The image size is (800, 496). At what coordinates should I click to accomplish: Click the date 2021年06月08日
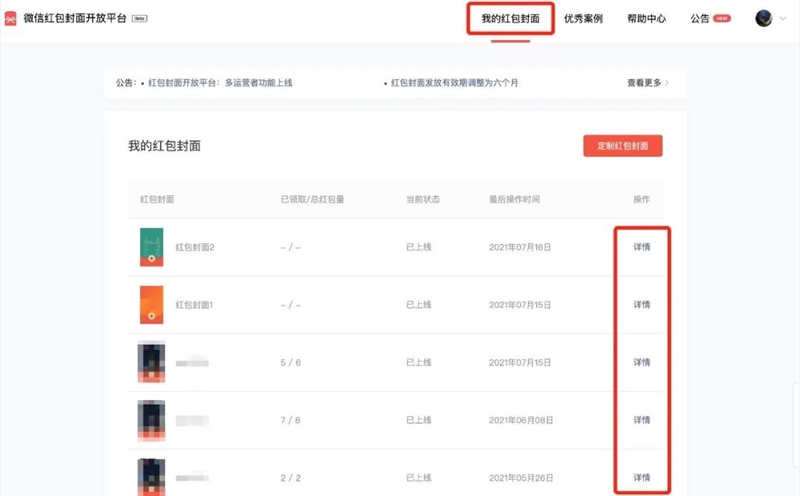tap(521, 420)
